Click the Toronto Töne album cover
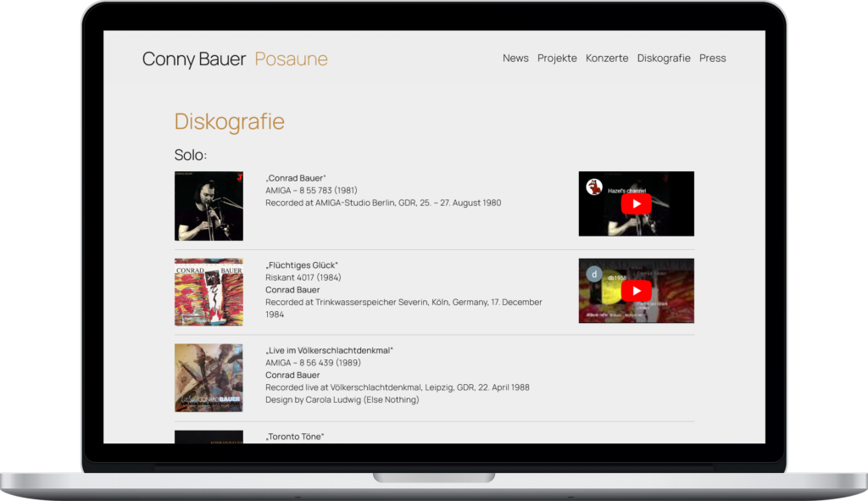This screenshot has height=501, width=868. tap(209, 437)
